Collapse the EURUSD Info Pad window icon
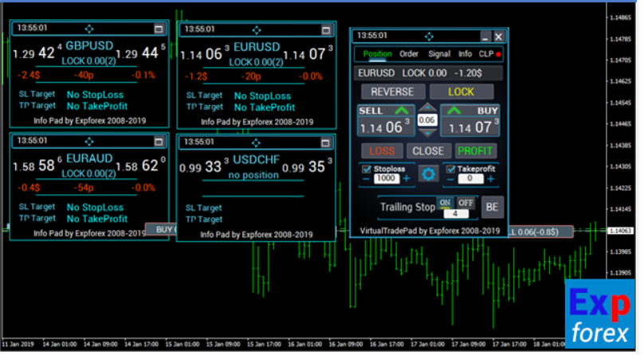The image size is (644, 355). pos(326,30)
